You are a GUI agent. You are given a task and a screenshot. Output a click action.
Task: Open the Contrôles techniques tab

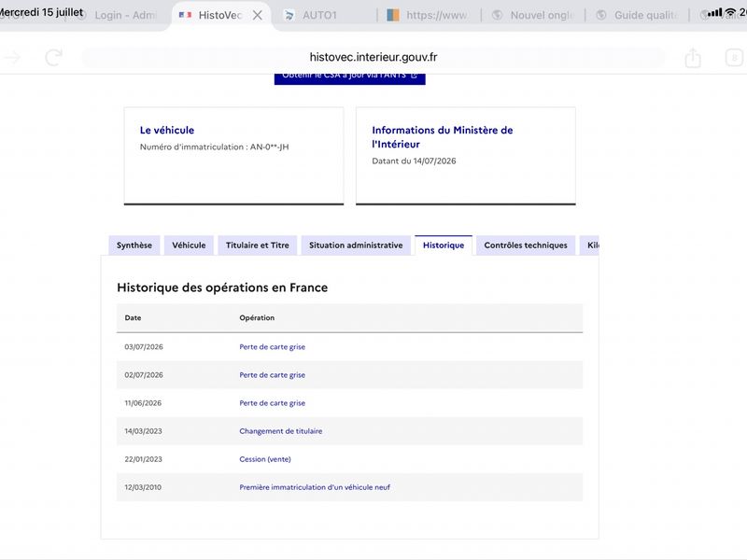[526, 245]
